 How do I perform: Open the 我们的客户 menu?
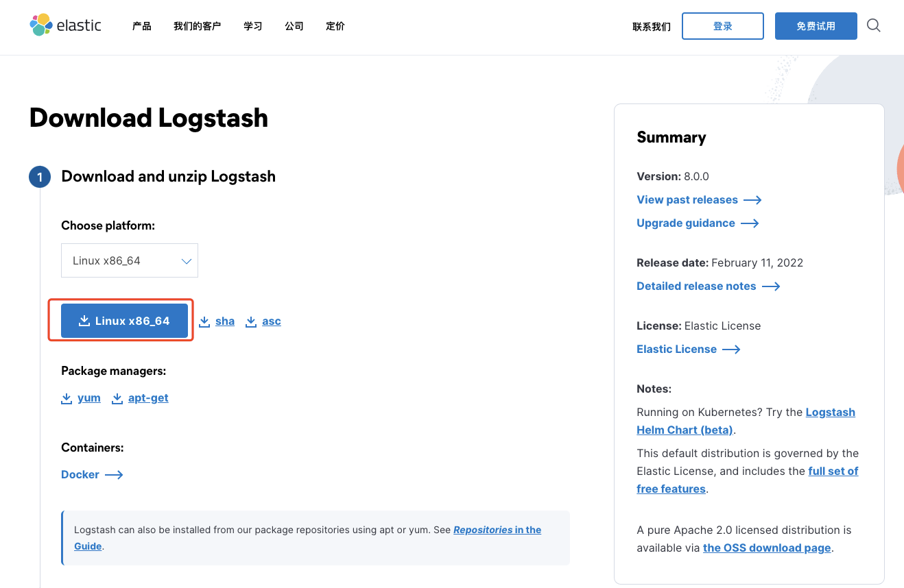coord(197,26)
